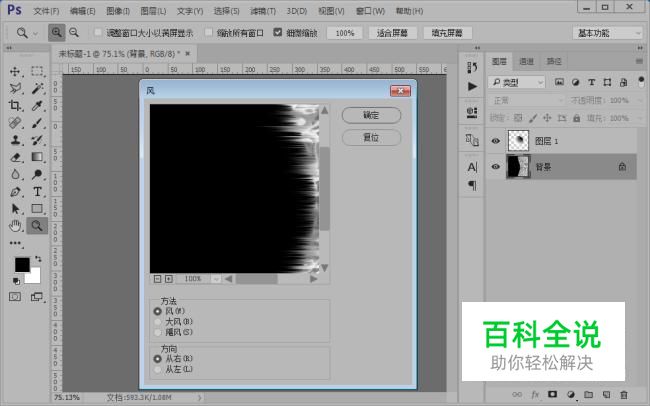This screenshot has height=406, width=650.
Task: Swap foreground and background colors
Action: click(x=39, y=259)
